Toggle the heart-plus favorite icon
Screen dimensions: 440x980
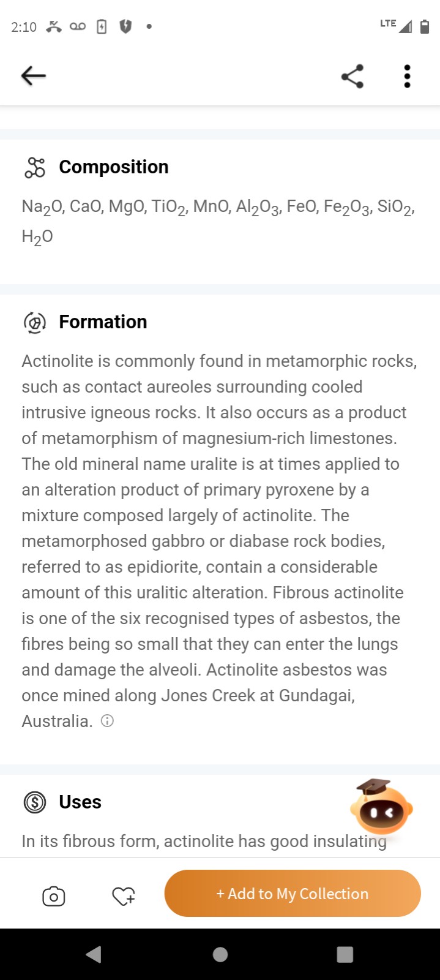tap(124, 897)
